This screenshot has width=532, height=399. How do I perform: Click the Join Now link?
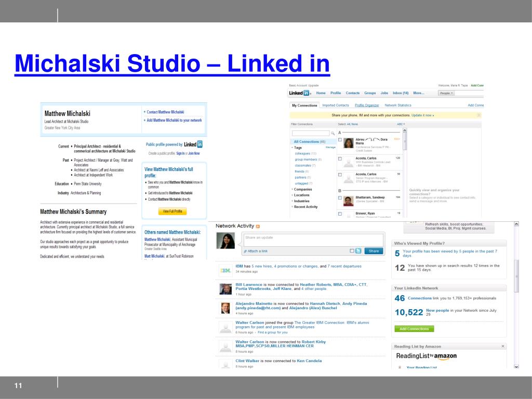pos(194,153)
